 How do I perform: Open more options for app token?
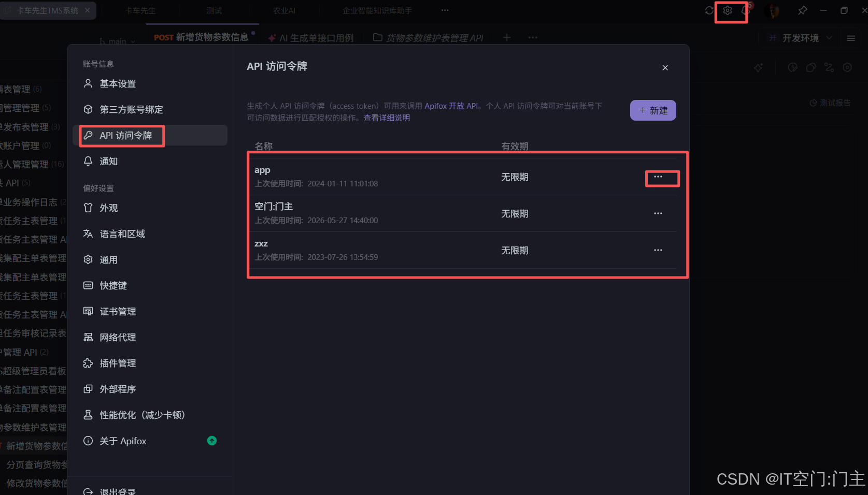click(x=658, y=177)
